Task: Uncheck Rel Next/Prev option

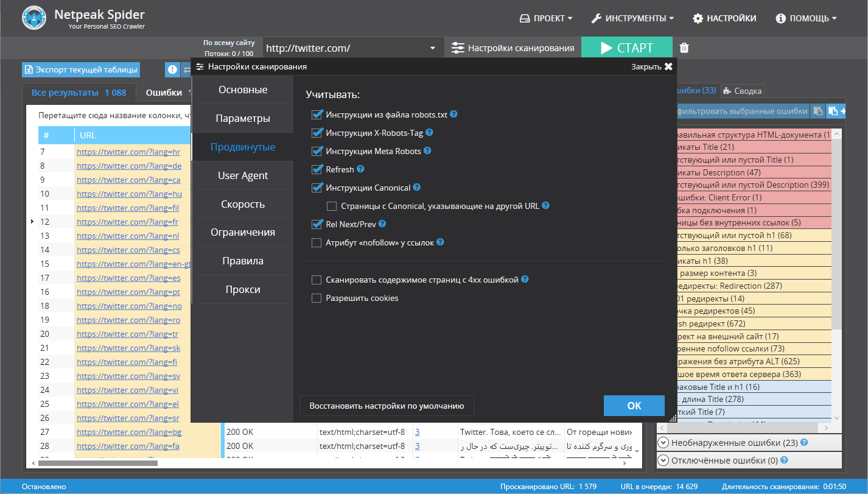Action: (317, 224)
